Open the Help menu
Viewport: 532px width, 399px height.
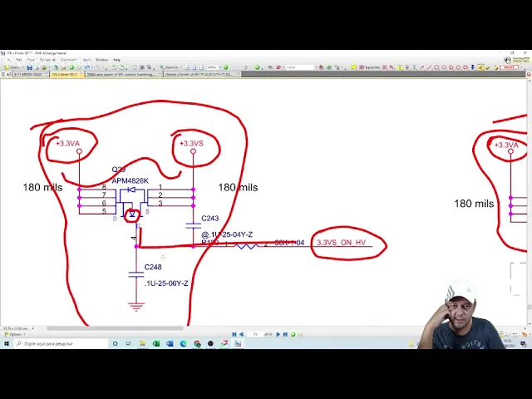point(117,60)
